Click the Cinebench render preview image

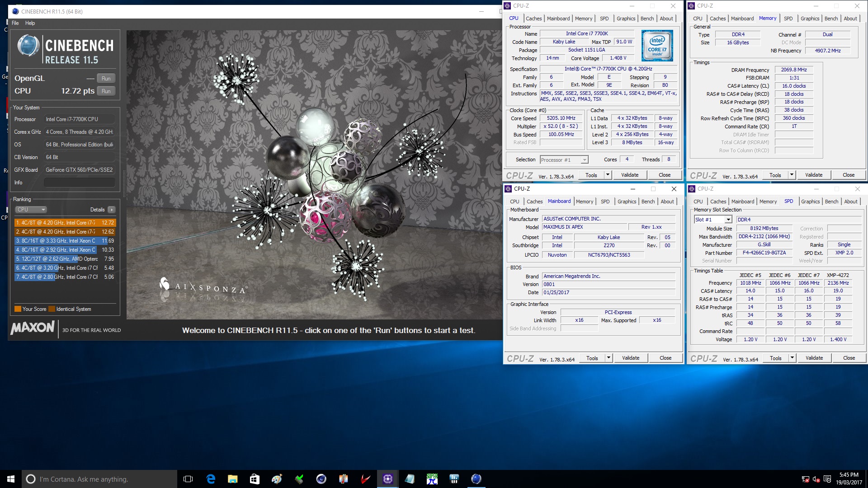tap(314, 175)
